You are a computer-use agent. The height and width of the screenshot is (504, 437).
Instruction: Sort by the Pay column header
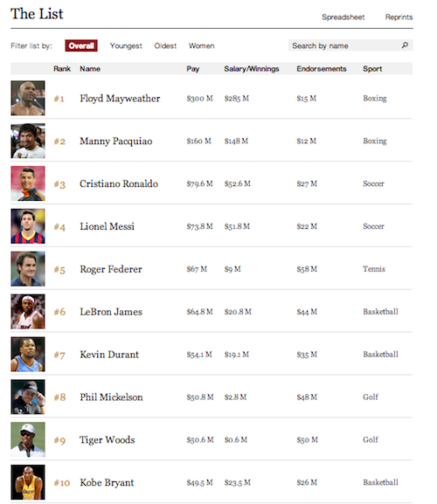[x=193, y=69]
